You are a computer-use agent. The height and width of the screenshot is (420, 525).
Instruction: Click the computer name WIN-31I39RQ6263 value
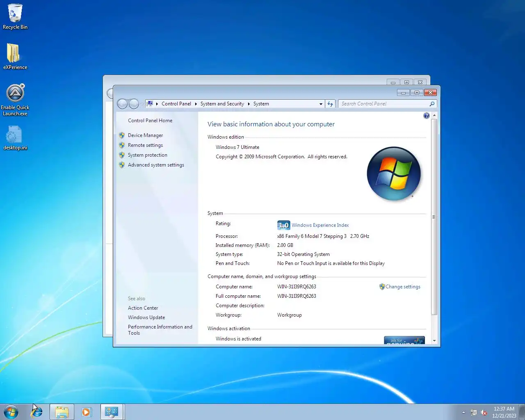[297, 287]
